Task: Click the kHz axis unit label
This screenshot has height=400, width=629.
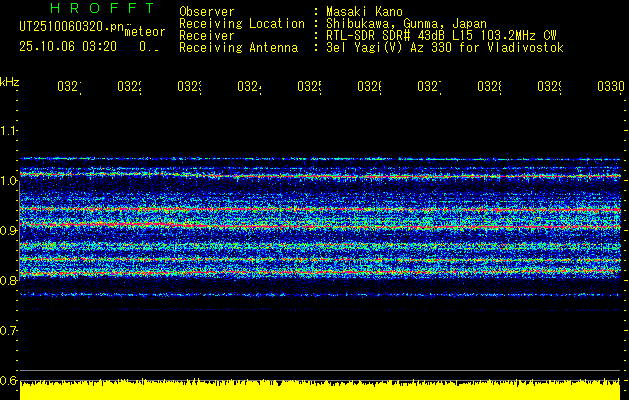Action: 9,83
